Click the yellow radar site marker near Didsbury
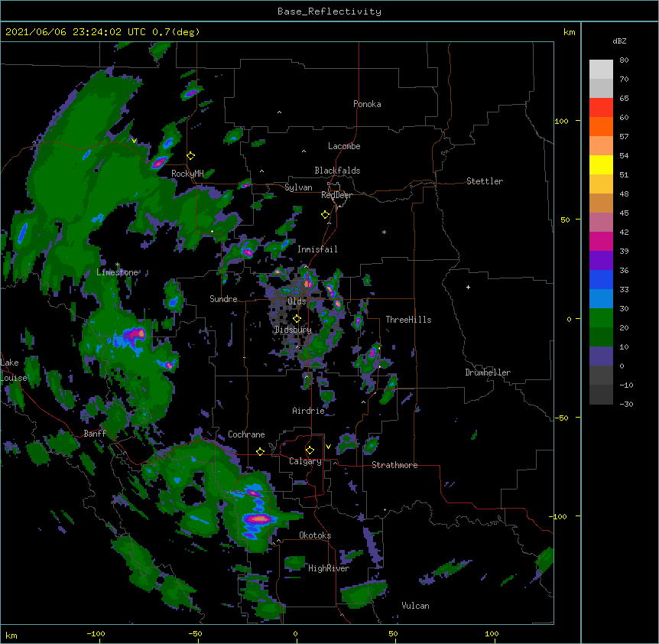Screen dimensions: 659x644 point(297,319)
